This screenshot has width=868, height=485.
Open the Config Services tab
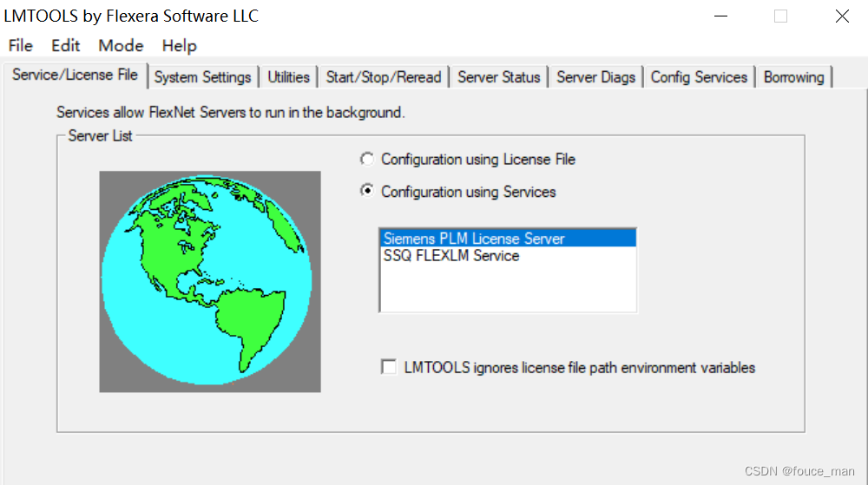point(699,77)
